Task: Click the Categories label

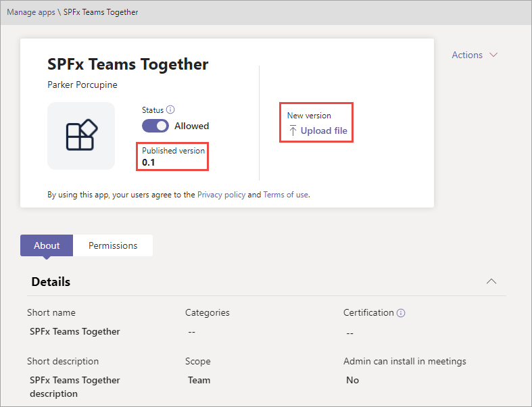Action: [208, 312]
